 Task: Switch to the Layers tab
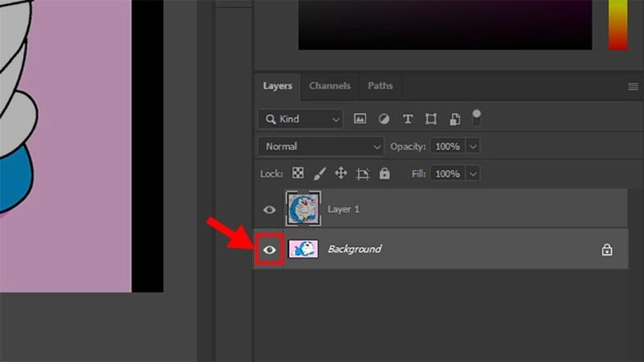pos(277,86)
